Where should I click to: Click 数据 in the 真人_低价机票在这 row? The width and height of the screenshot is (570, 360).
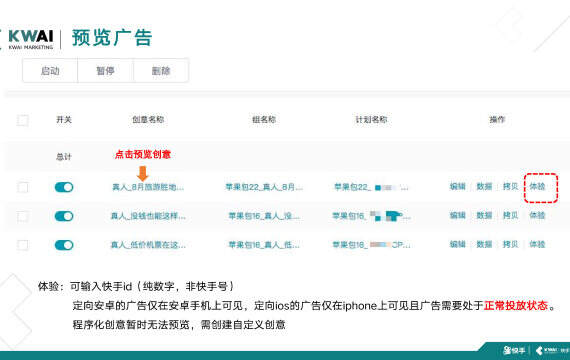484,244
